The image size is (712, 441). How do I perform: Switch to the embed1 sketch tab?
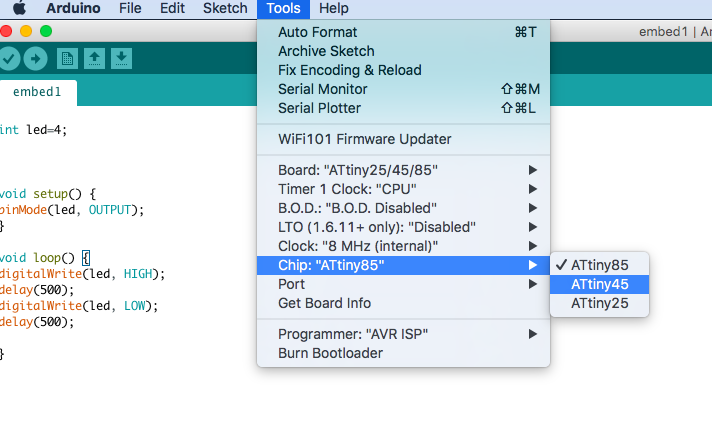(x=37, y=92)
